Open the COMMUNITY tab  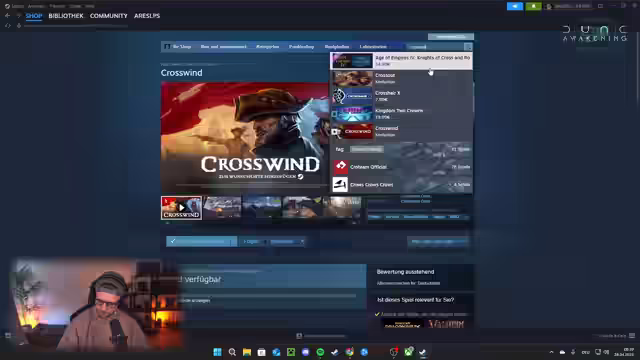point(109,16)
